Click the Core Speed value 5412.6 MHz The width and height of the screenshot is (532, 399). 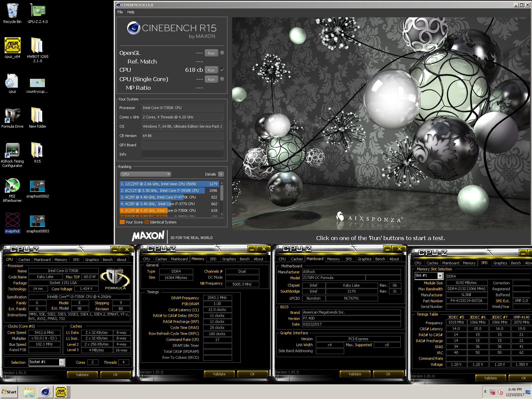(x=44, y=332)
